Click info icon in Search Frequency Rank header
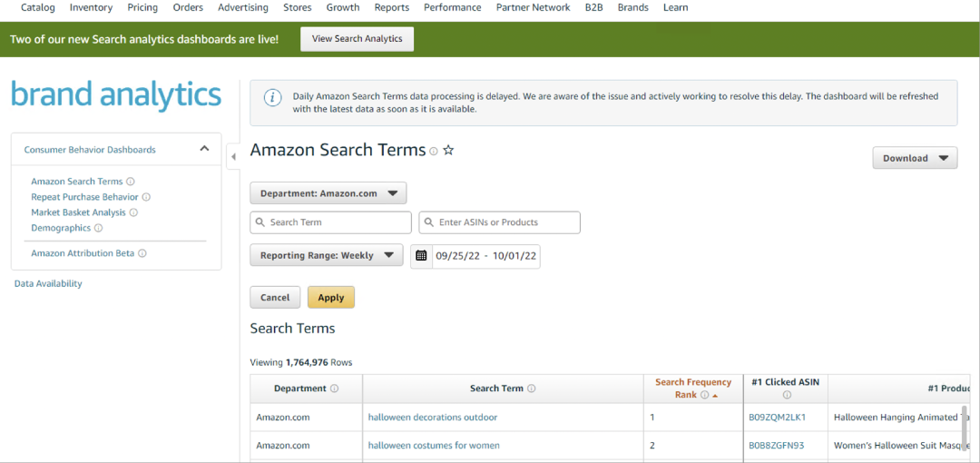Image resolution: width=980 pixels, height=463 pixels. click(x=704, y=396)
